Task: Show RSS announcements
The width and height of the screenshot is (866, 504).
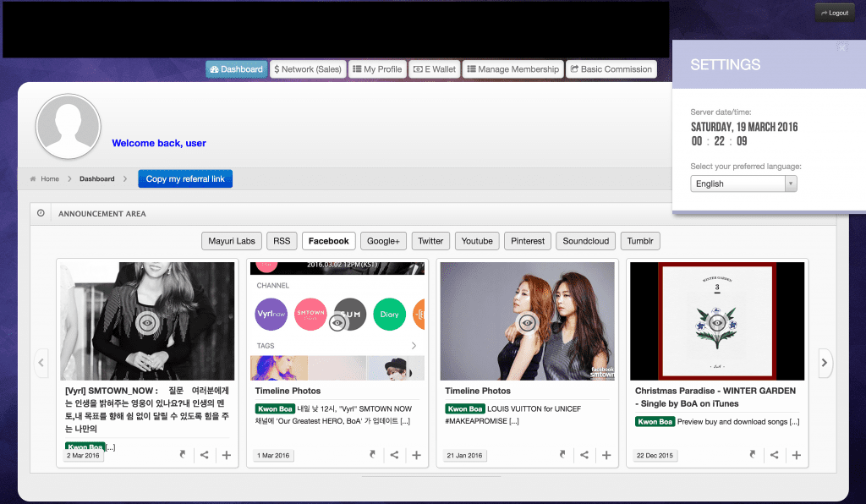Action: 282,241
